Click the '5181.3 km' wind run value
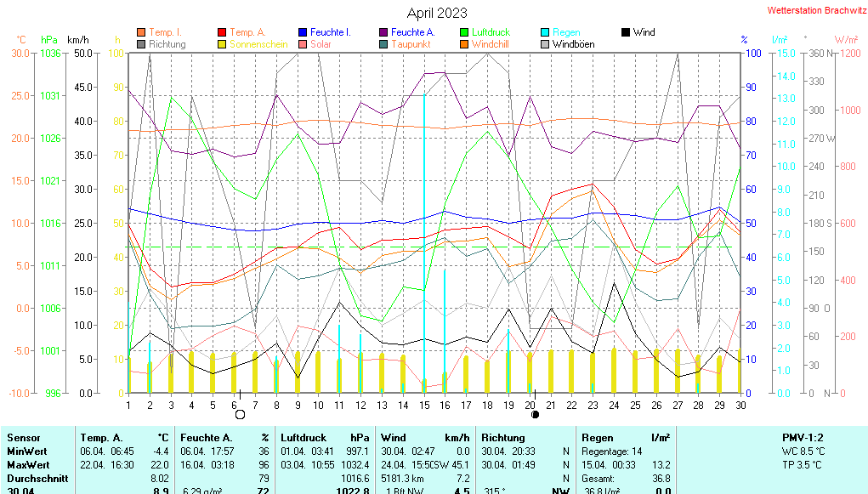868x494 pixels. point(403,479)
